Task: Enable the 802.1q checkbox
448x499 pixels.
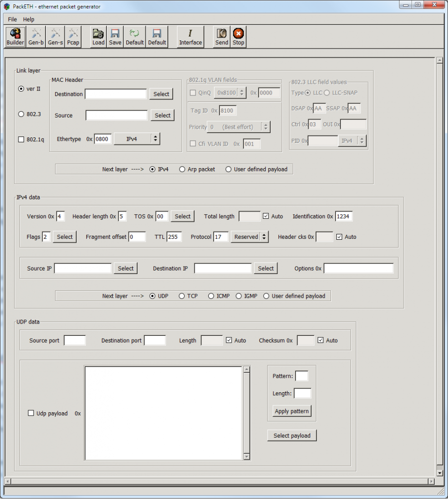Action: click(x=21, y=139)
